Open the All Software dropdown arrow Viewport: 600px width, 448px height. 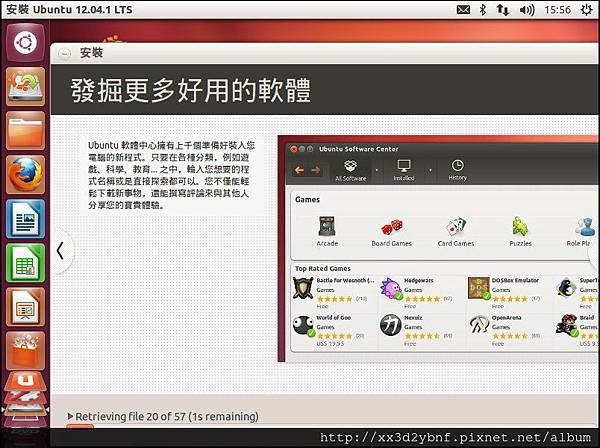coord(377,170)
